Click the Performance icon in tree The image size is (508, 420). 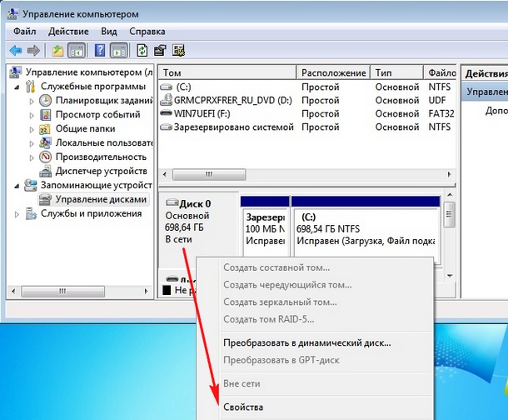coord(45,157)
